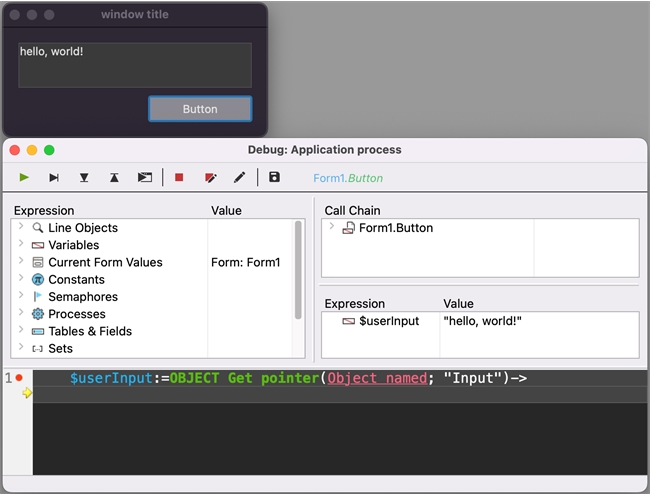Click the Step Into Process icon

point(145,178)
